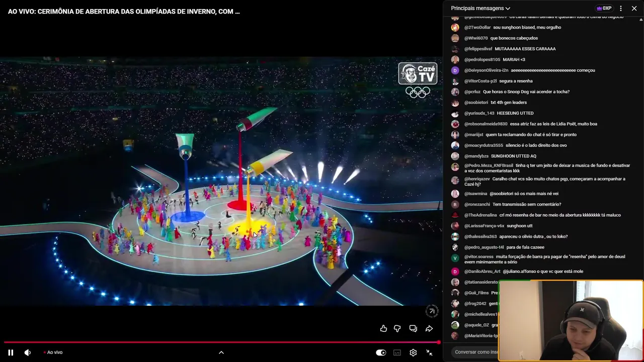
Task: Close the live chat panel
Action: pos(634,8)
